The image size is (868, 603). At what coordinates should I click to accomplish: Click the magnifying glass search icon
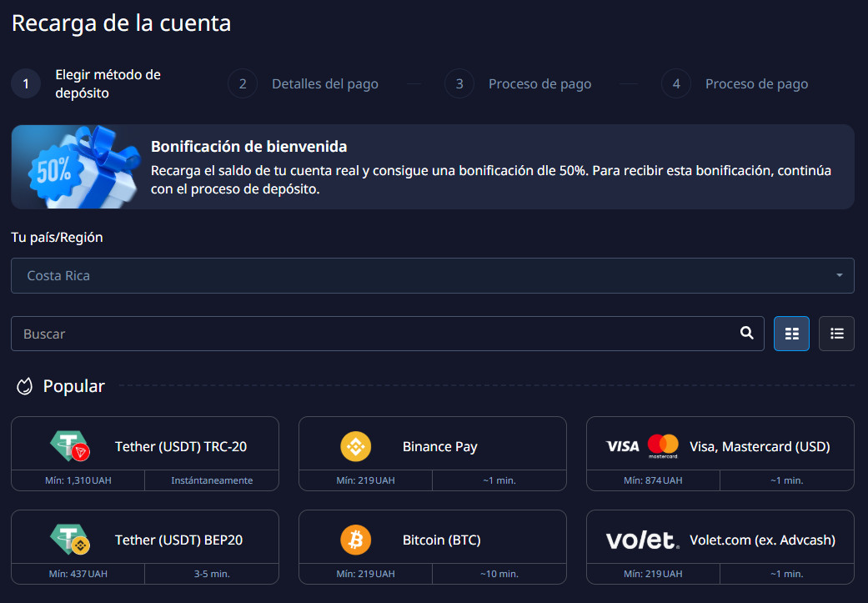point(746,333)
